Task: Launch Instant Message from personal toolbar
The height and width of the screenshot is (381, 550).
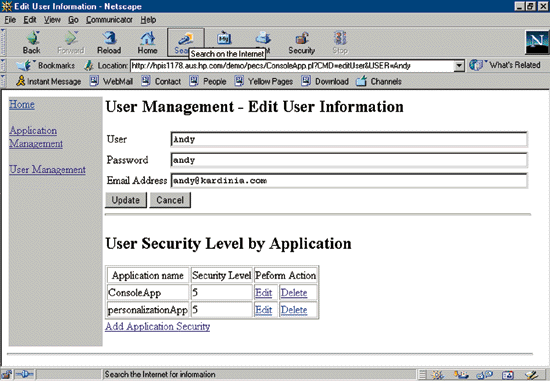Action: (49, 81)
